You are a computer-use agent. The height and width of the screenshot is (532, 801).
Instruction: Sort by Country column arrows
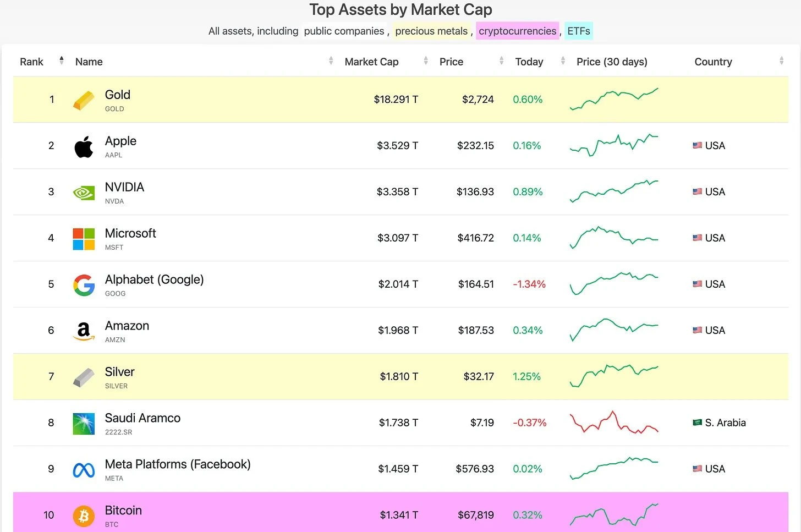(781, 61)
